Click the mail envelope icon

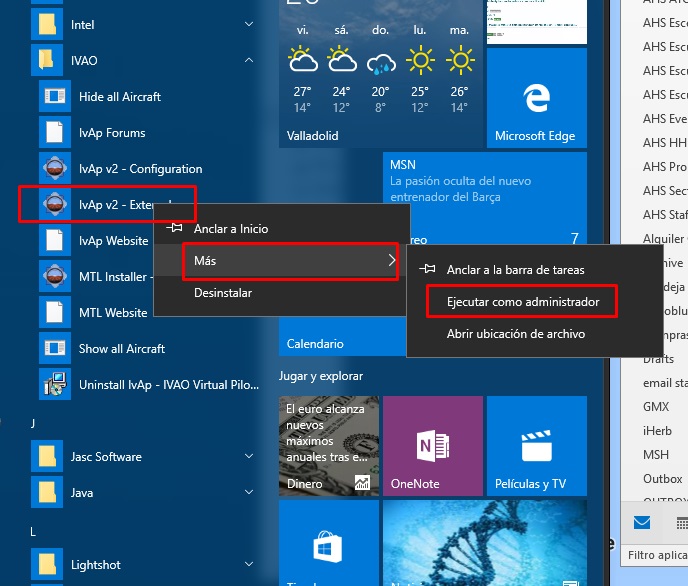tap(642, 522)
